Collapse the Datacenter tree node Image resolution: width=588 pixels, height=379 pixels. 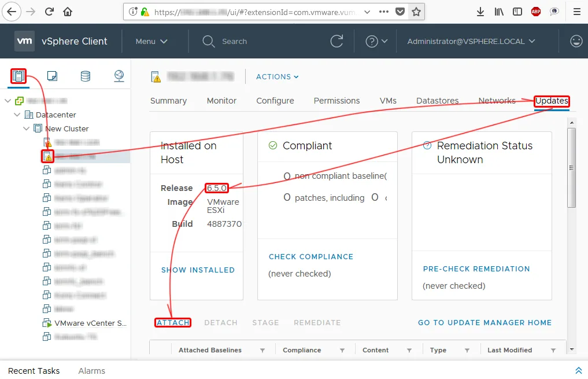coord(17,115)
